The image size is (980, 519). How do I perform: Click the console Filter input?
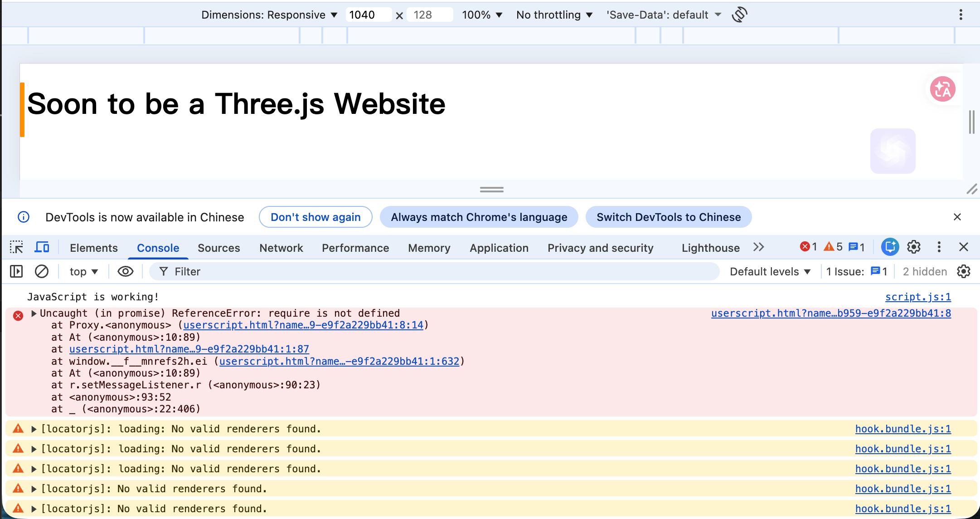pyautogui.click(x=434, y=271)
